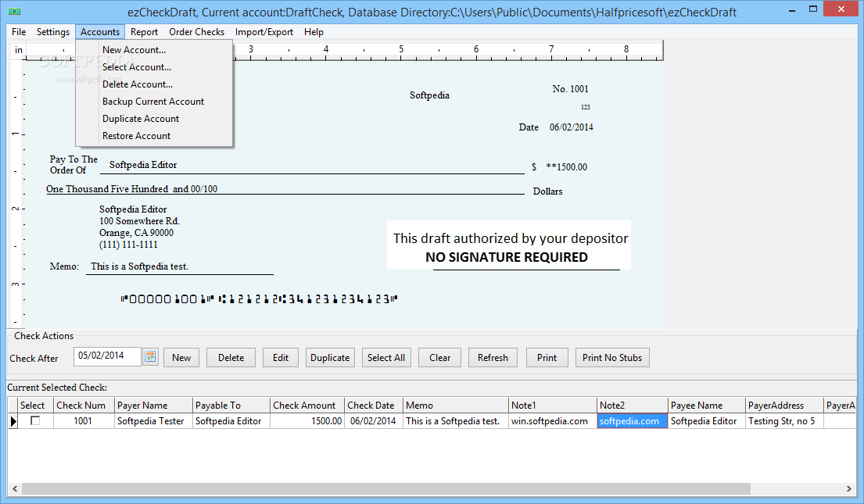This screenshot has width=864, height=504.
Task: Click the Print No Stubs button
Action: [612, 357]
